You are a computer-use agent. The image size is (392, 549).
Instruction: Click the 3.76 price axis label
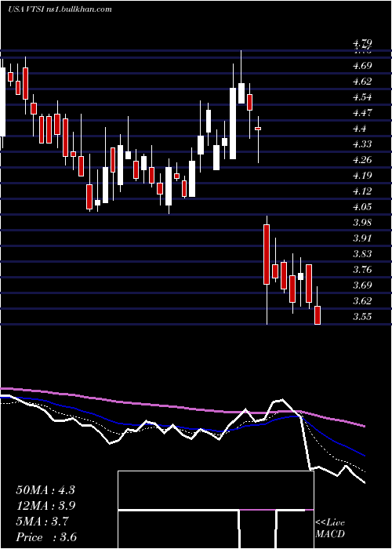point(362,270)
